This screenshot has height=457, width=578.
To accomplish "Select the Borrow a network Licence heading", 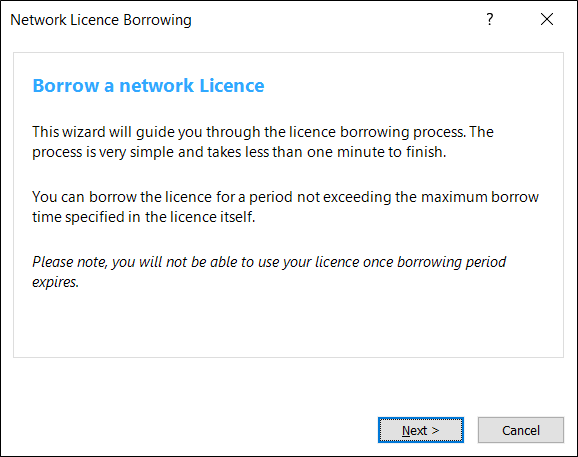I will coord(148,86).
